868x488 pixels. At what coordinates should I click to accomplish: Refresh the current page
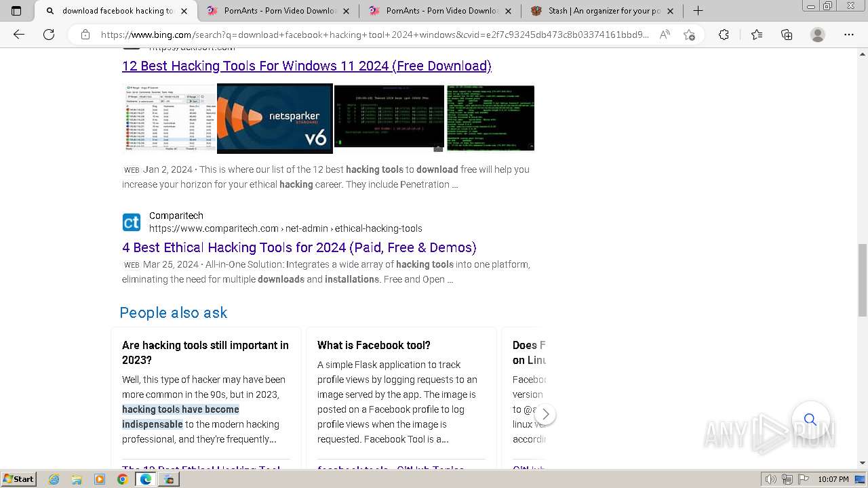coord(49,35)
